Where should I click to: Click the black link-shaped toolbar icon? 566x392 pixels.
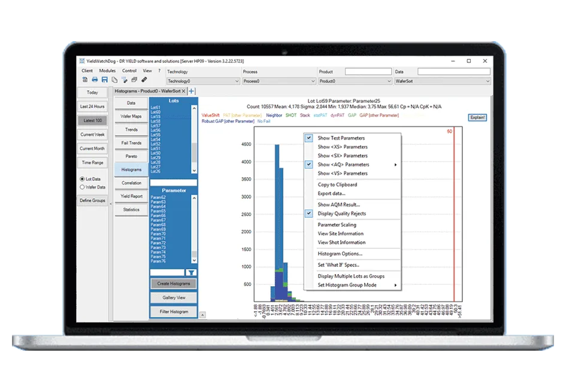(x=144, y=80)
